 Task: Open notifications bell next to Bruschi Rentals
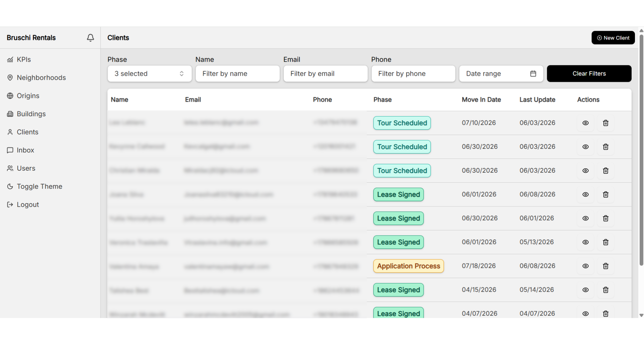click(x=90, y=38)
